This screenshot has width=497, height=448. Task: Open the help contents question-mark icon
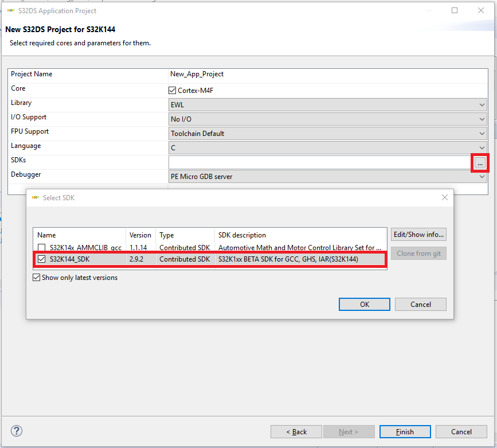pos(17,431)
